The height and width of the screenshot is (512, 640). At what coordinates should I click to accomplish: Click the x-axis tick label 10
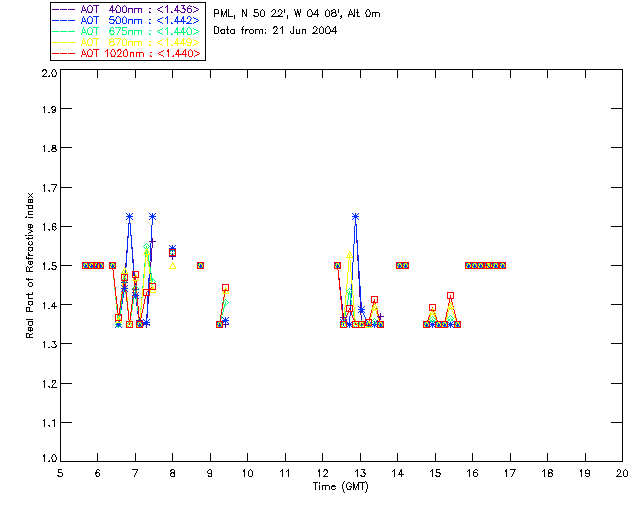click(x=247, y=473)
